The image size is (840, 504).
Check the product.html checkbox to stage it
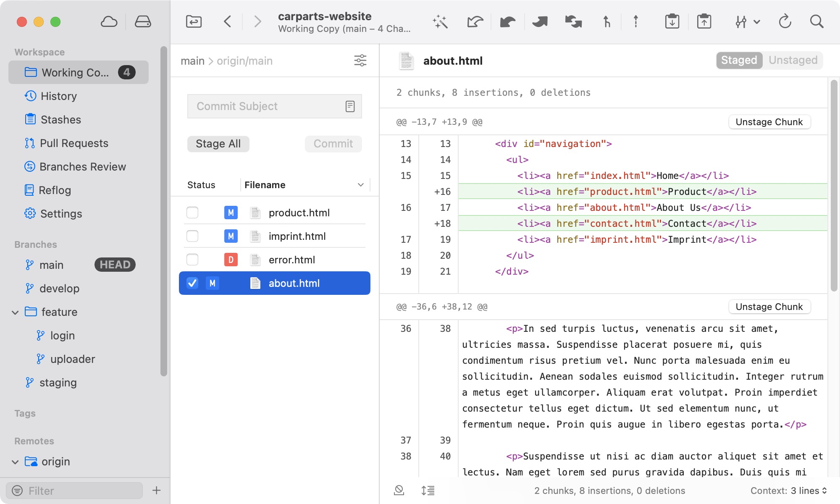click(x=192, y=213)
